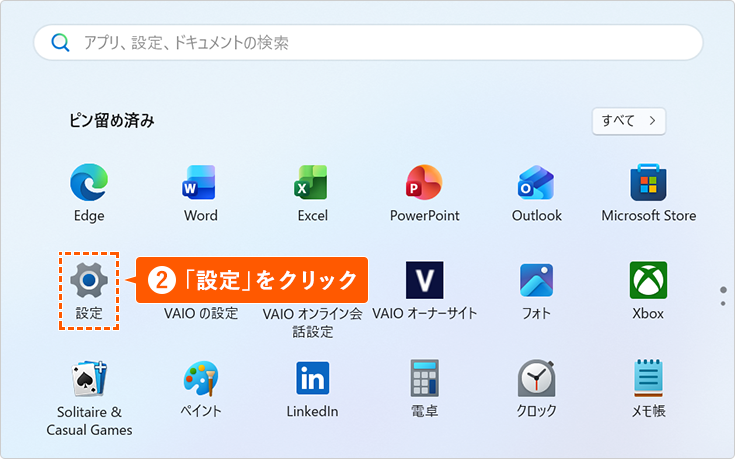Open the Xbox app
This screenshot has width=735, height=459.
(648, 282)
